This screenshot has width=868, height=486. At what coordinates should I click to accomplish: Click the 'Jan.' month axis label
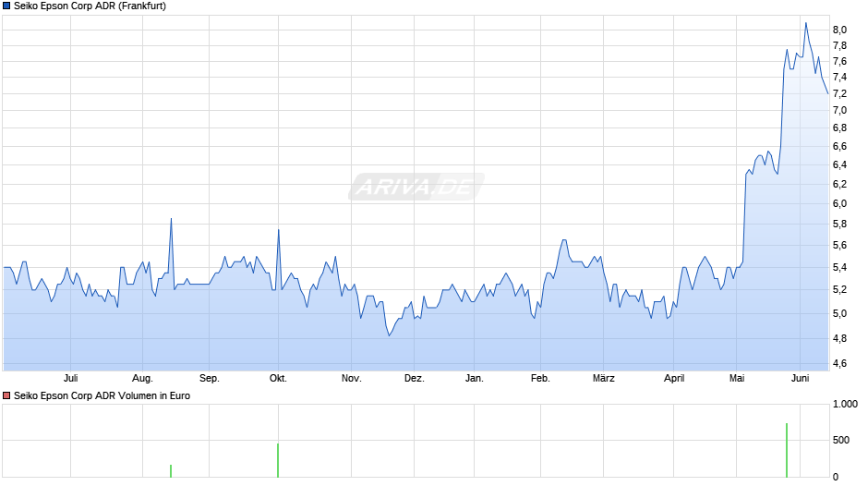click(474, 378)
